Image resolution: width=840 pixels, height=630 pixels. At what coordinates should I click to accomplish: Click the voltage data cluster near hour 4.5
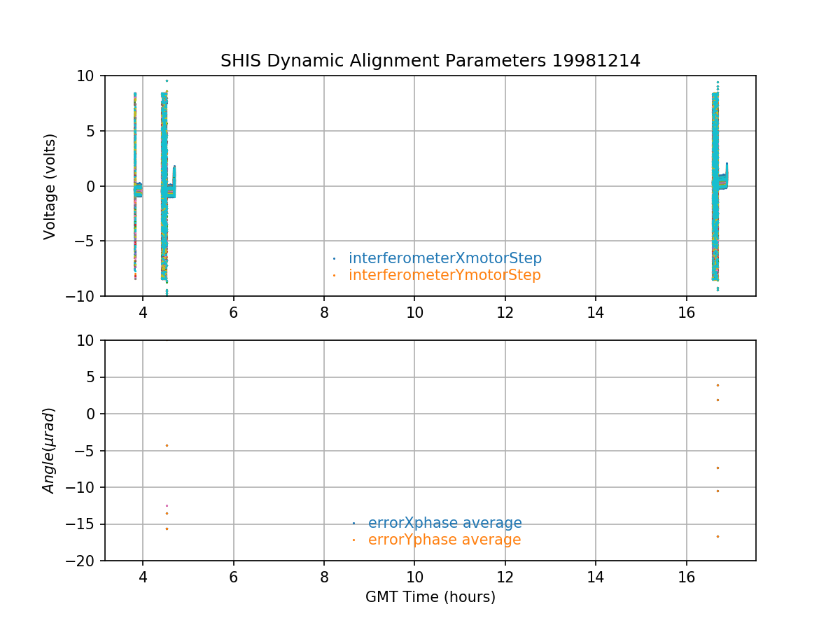(164, 186)
